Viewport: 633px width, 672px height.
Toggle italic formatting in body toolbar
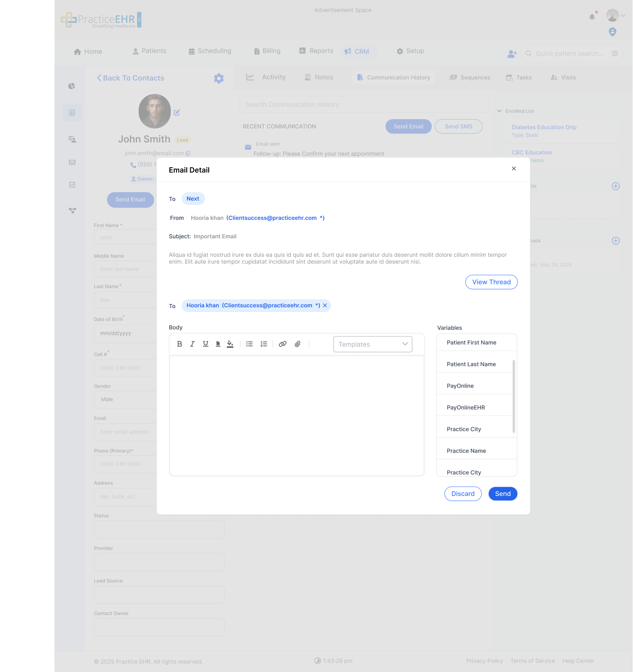click(x=192, y=344)
